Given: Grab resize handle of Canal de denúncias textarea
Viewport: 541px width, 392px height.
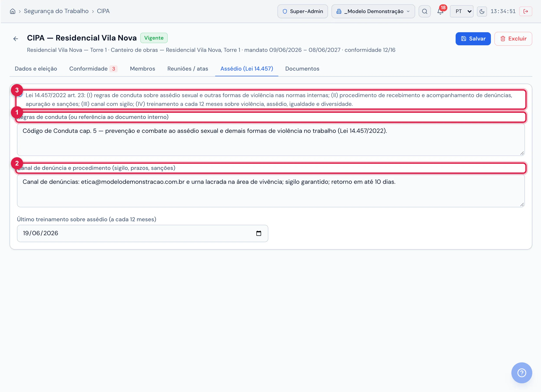Looking at the screenshot, I should click(x=522, y=204).
